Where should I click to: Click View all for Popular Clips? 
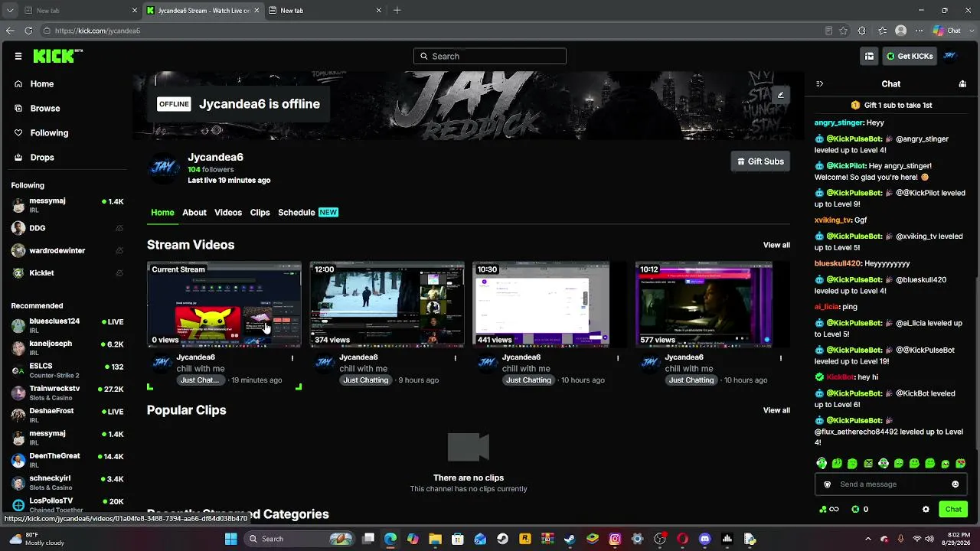[776, 410]
